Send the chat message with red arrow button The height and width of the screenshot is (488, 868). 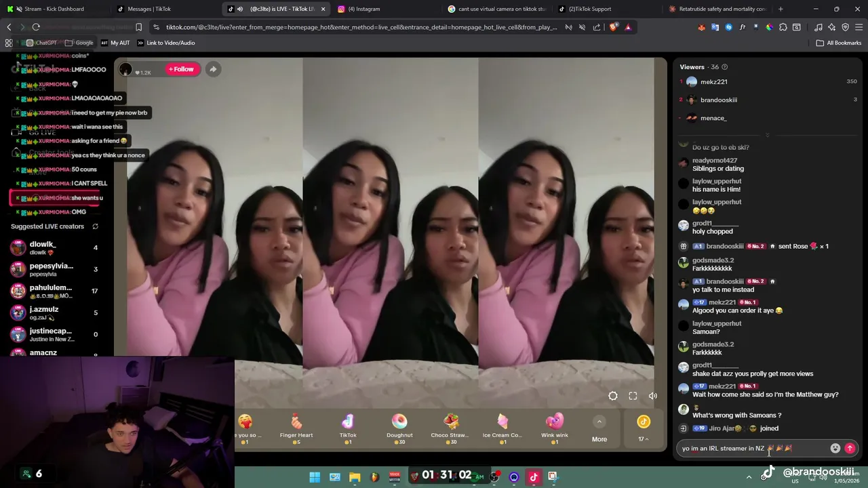pyautogui.click(x=850, y=448)
